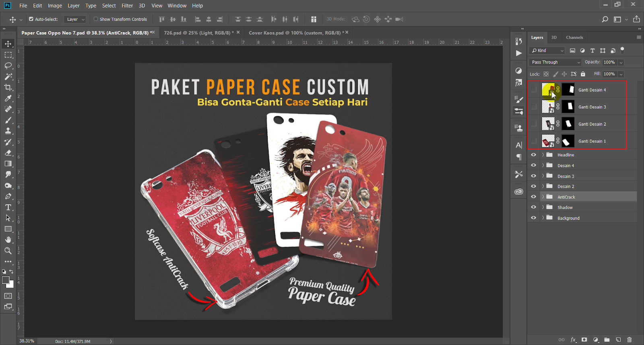The image size is (644, 345).
Task: Filter layers by type layers icon
Action: pyautogui.click(x=592, y=51)
